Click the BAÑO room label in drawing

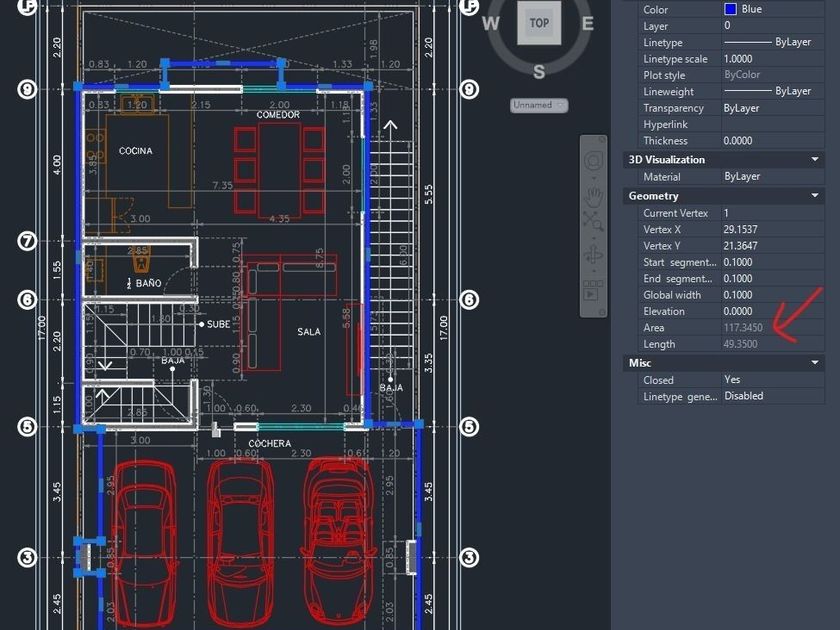(148, 283)
